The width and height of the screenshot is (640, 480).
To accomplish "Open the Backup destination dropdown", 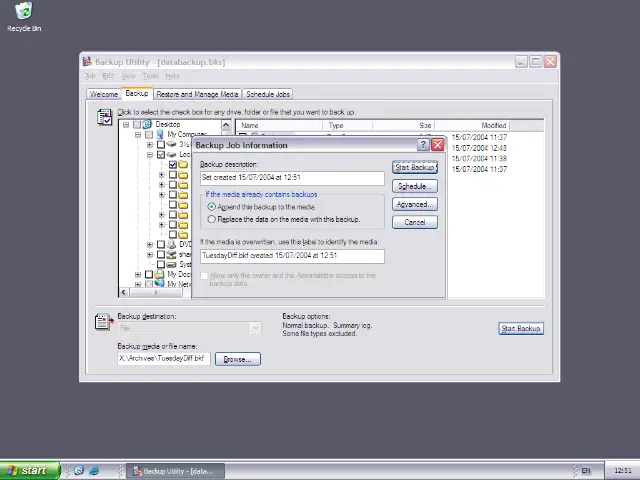I will click(256, 328).
